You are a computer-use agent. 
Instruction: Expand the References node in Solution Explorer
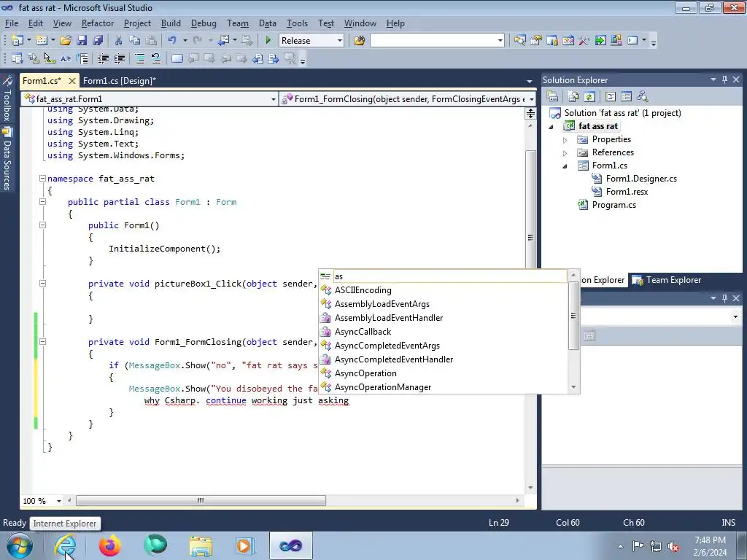point(565,153)
